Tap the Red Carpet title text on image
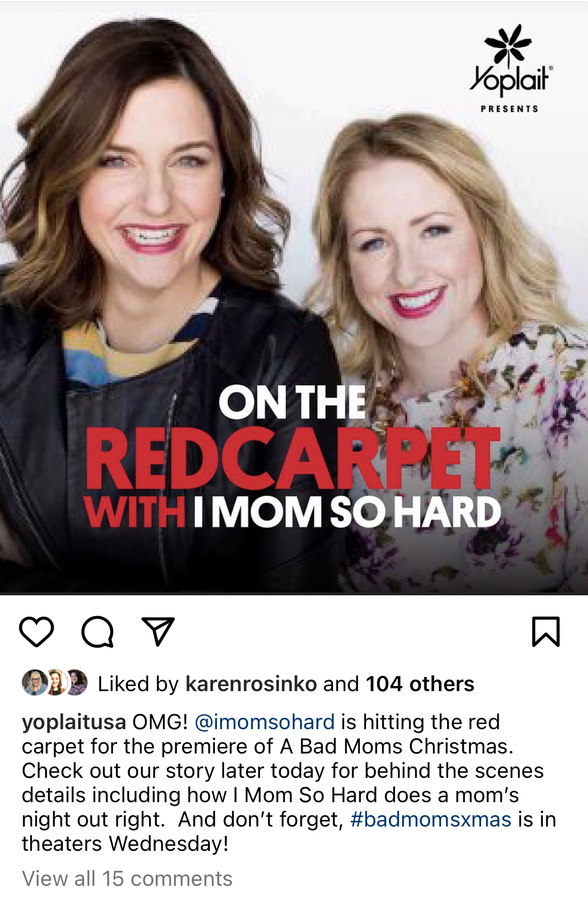The width and height of the screenshot is (588, 897). (x=293, y=458)
